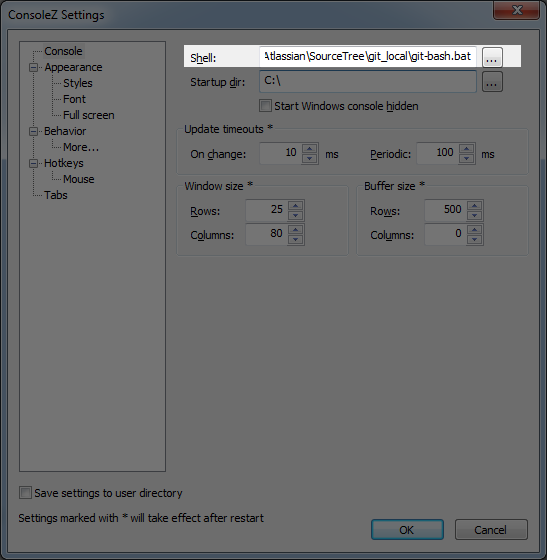The image size is (547, 560).
Task: Toggle Save settings to user directory
Action: coord(25,493)
